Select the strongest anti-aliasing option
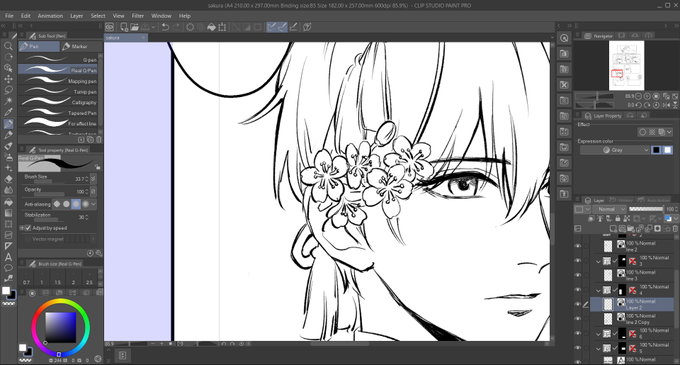 tap(85, 204)
